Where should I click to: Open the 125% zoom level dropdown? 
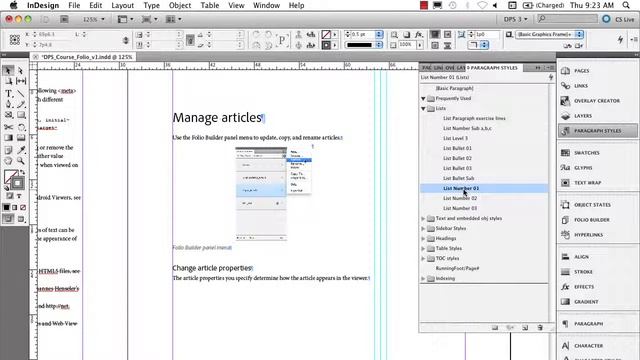(94, 19)
